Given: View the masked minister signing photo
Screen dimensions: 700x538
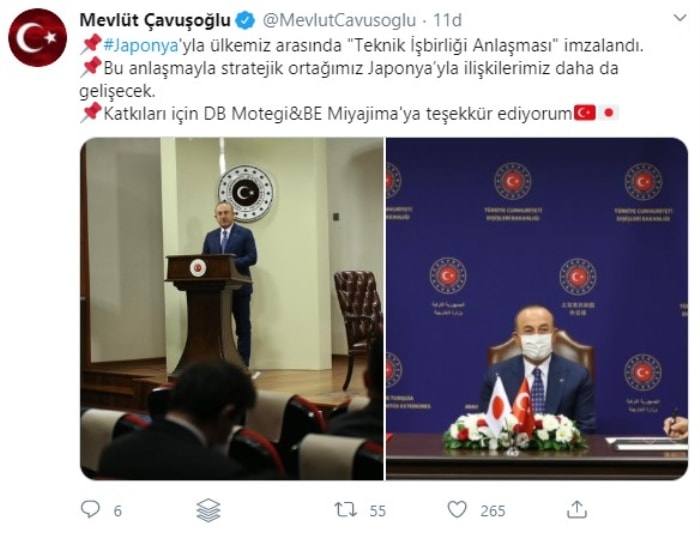Looking at the screenshot, I should [x=537, y=309].
